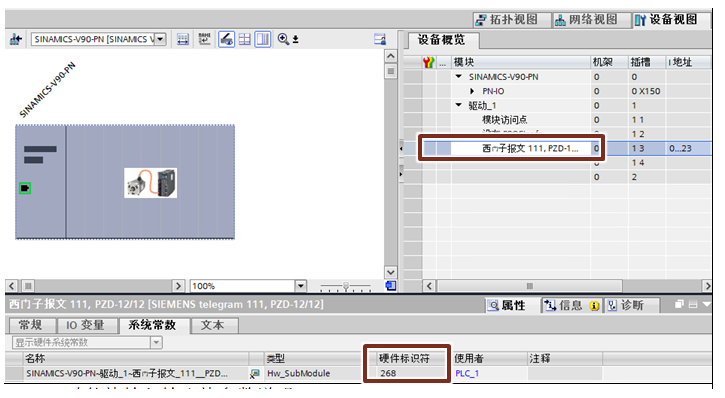Click the overview table left scroll arrow
The height and width of the screenshot is (398, 725).
click(429, 286)
